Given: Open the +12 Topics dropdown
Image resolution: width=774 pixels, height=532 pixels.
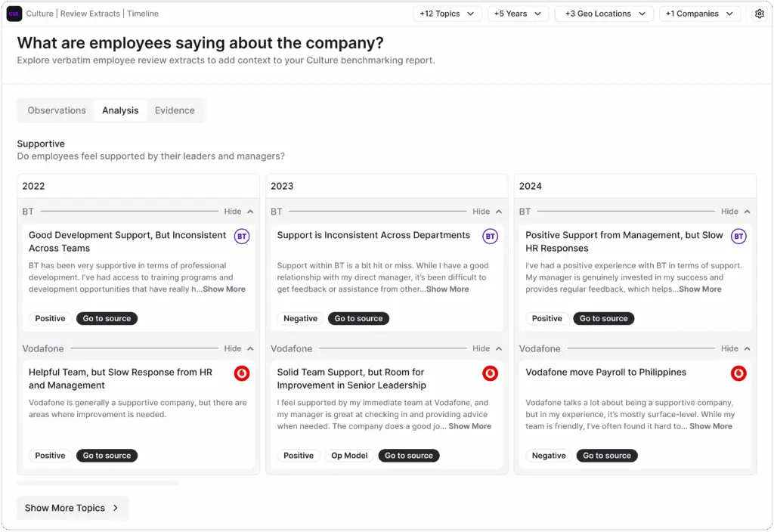Looking at the screenshot, I should [x=447, y=14].
